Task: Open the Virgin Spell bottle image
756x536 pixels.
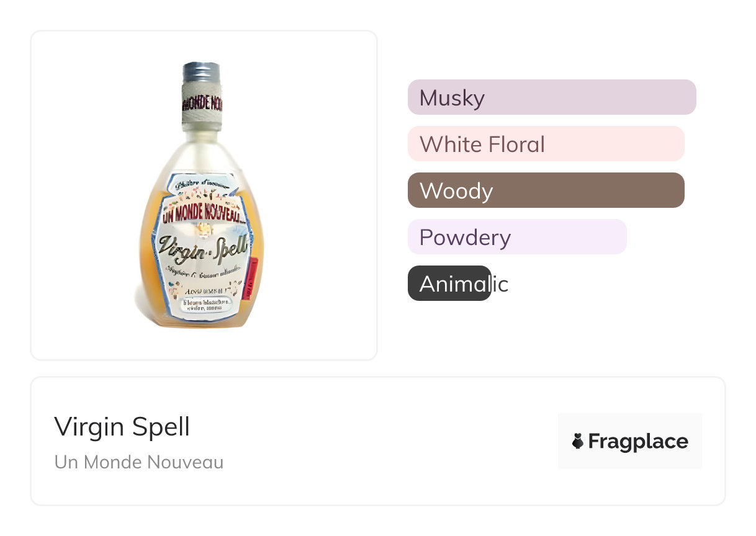Action: (x=204, y=195)
